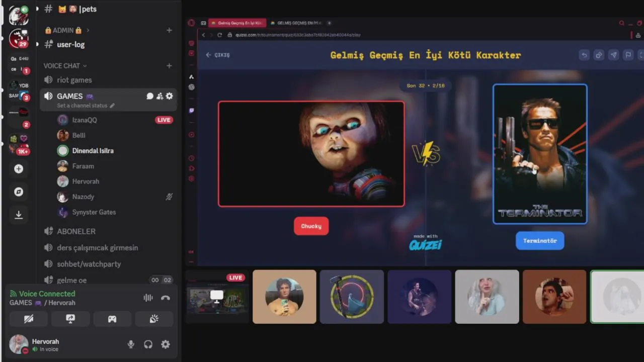Collapse the ADMIN category
The height and width of the screenshot is (362, 644).
tap(66, 30)
